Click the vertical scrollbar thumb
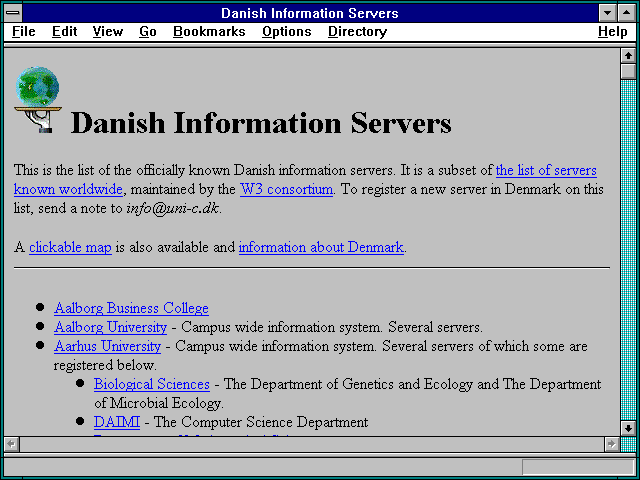The height and width of the screenshot is (480, 640). pyautogui.click(x=628, y=71)
